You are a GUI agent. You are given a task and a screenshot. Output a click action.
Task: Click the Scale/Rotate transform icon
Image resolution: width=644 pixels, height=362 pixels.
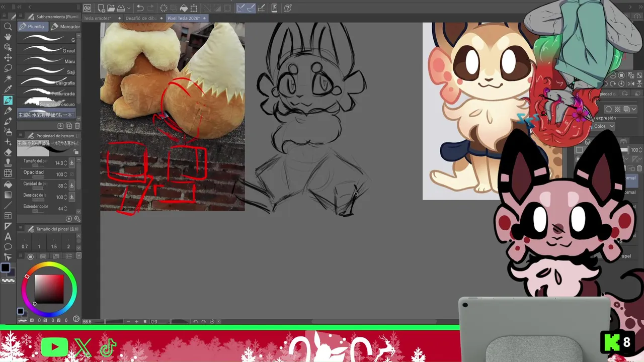point(194,8)
